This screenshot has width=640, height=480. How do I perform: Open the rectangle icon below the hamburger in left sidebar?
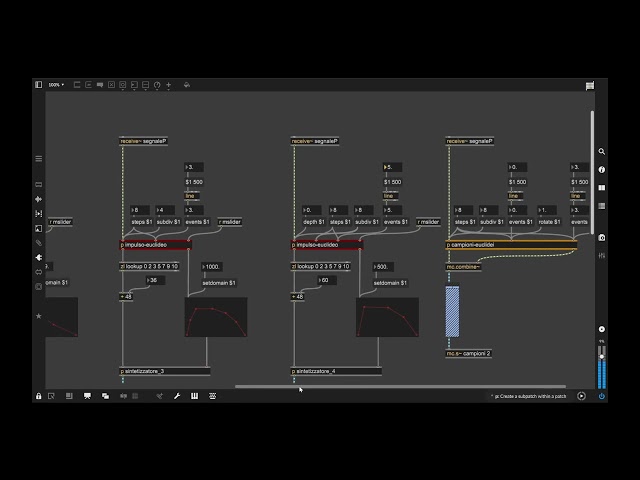tap(39, 184)
